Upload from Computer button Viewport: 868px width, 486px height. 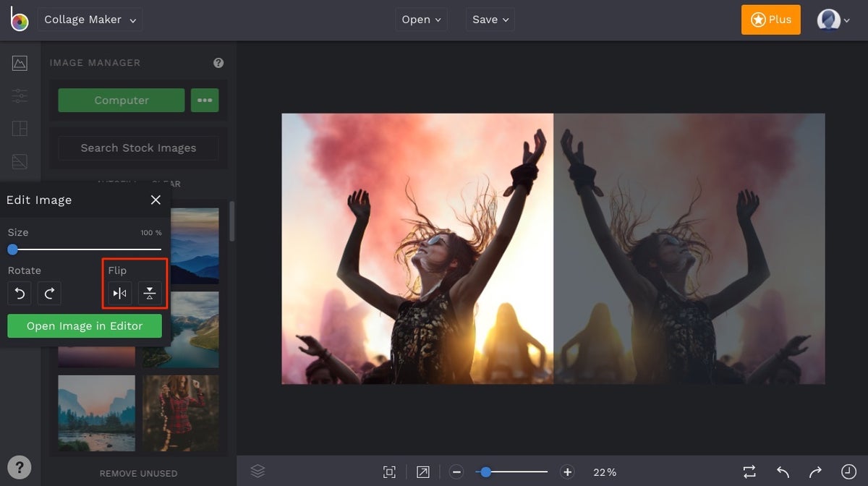(122, 101)
